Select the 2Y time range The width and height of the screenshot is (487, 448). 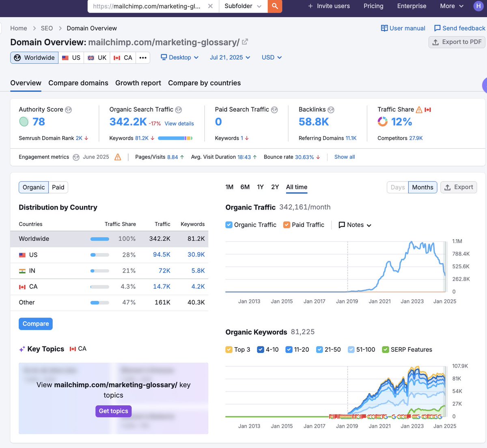coord(275,187)
